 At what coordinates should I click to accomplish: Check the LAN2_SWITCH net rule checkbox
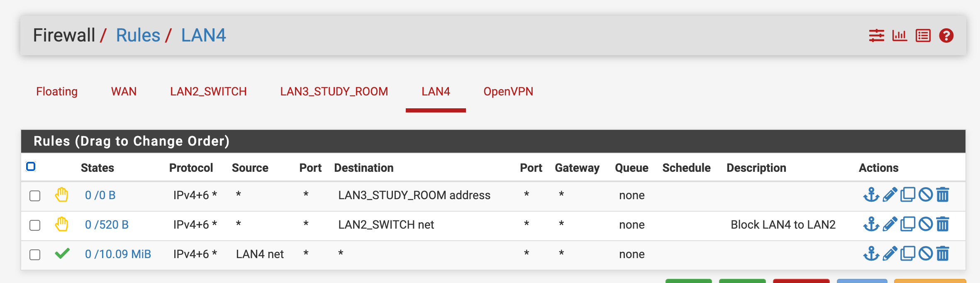(35, 225)
